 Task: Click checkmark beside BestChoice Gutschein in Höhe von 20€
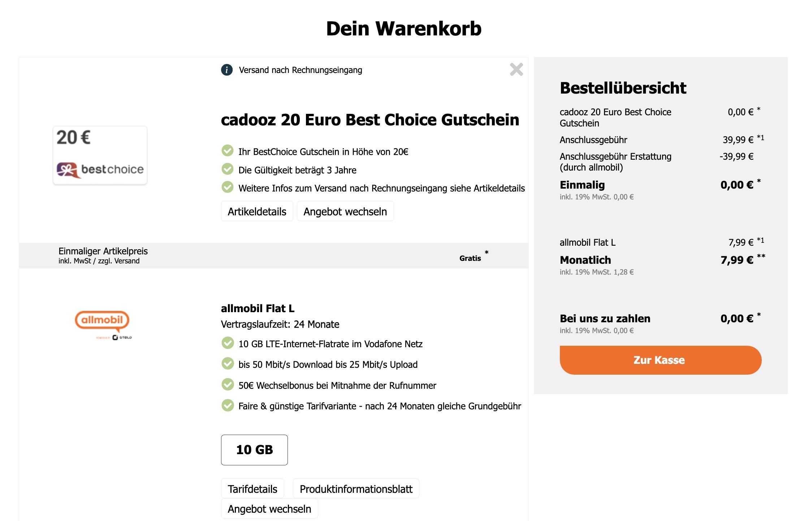coord(228,151)
